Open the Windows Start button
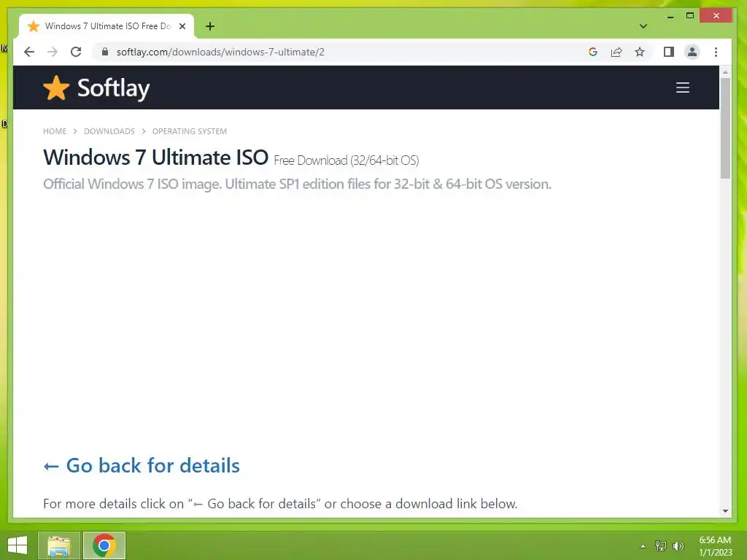This screenshot has height=560, width=747. pyautogui.click(x=18, y=545)
